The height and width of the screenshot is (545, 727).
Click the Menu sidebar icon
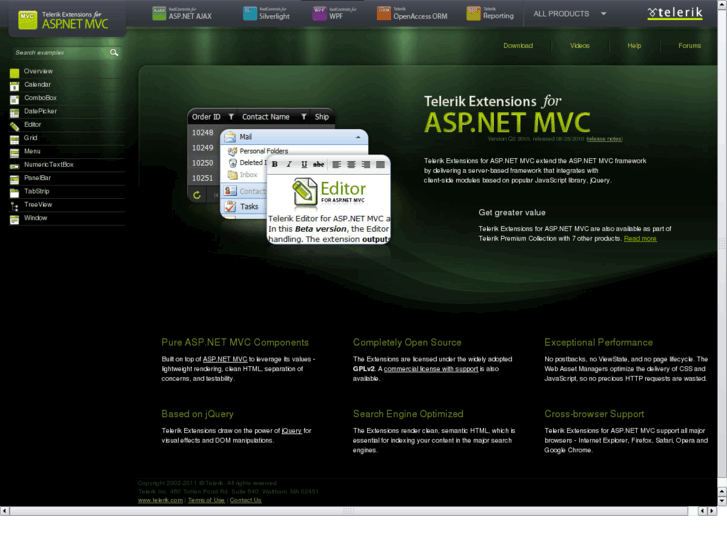click(14, 153)
